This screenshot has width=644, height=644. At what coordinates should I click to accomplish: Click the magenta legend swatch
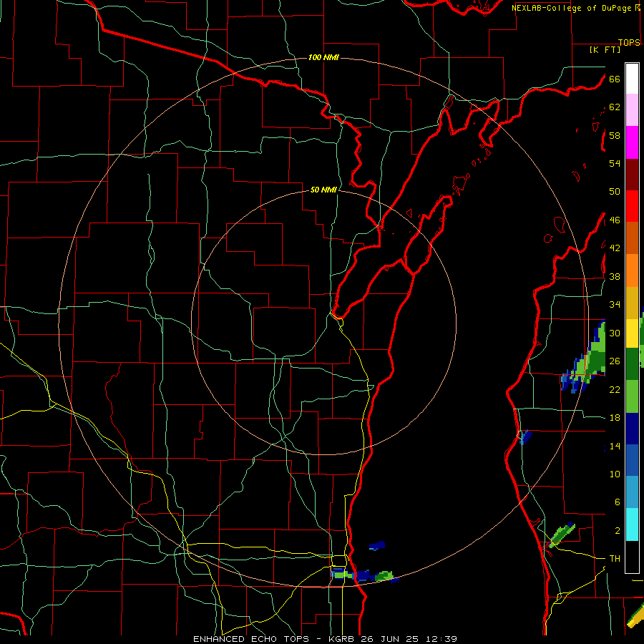point(632,142)
